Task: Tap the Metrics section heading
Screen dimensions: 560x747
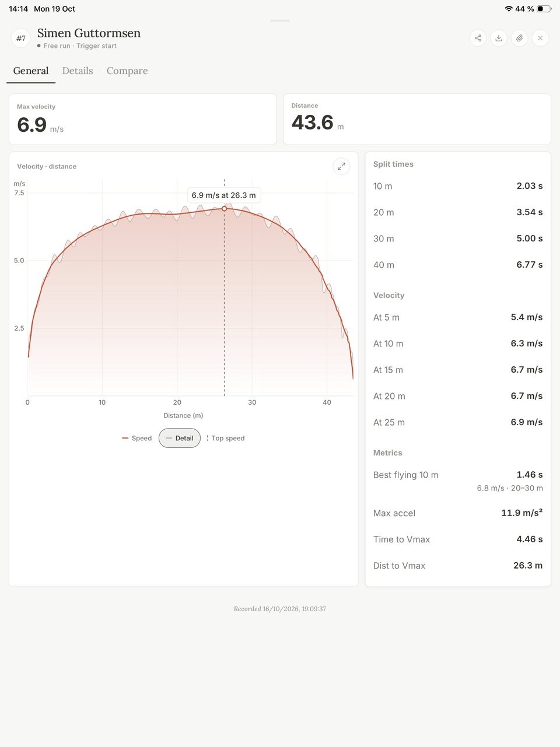Action: tap(388, 453)
